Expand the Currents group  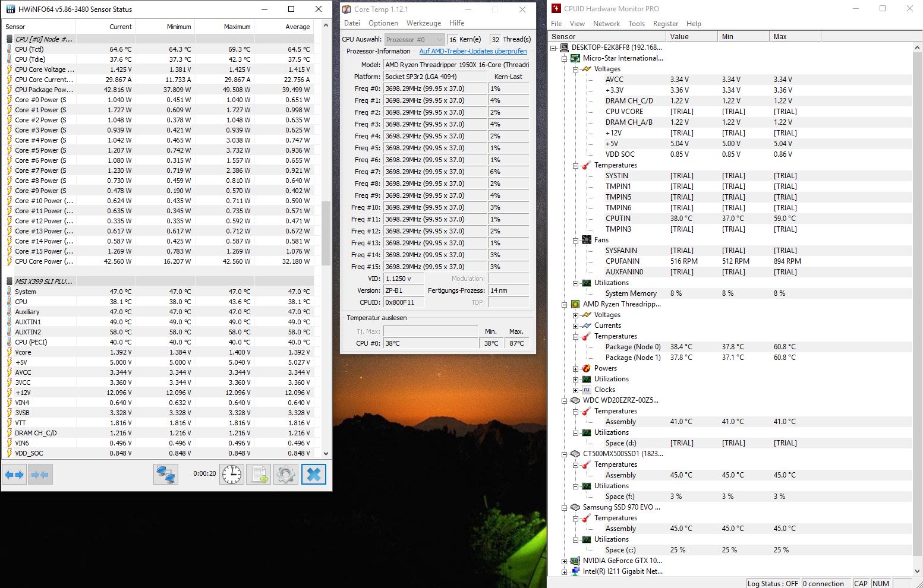pyautogui.click(x=576, y=325)
